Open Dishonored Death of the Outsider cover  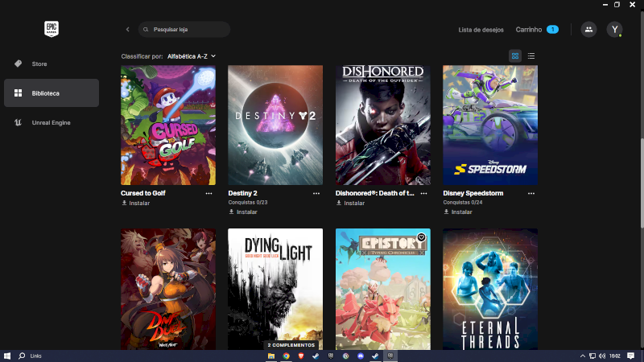point(383,125)
